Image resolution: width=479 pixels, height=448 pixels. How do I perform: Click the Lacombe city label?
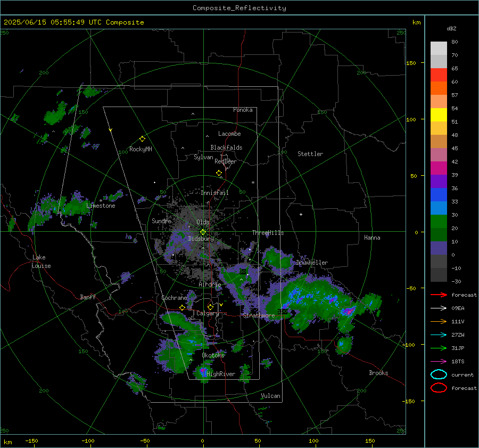coord(229,134)
